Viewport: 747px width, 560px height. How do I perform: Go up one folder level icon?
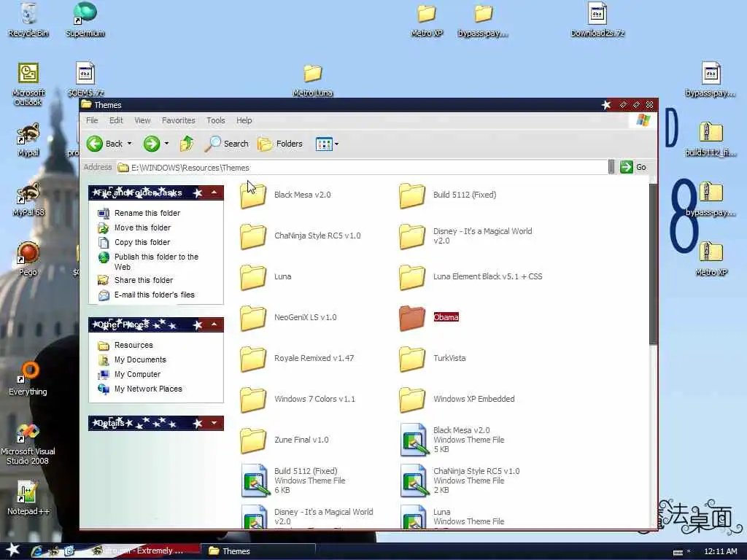pos(187,144)
